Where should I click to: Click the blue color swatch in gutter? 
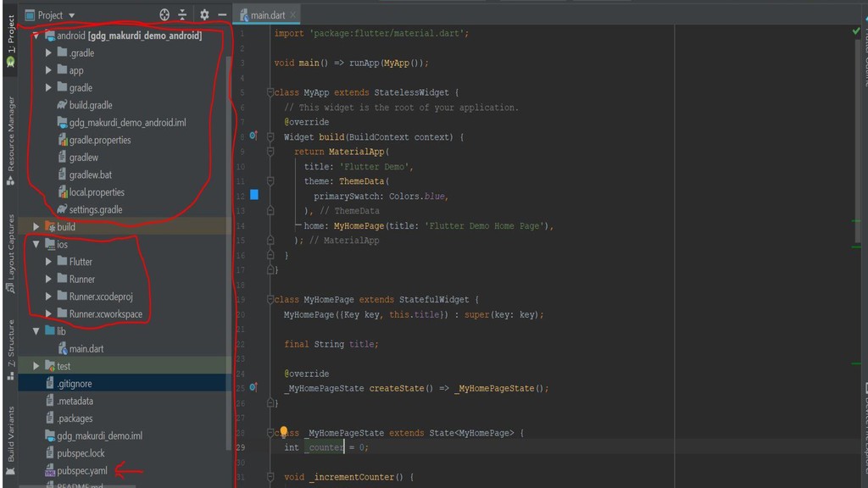(253, 195)
